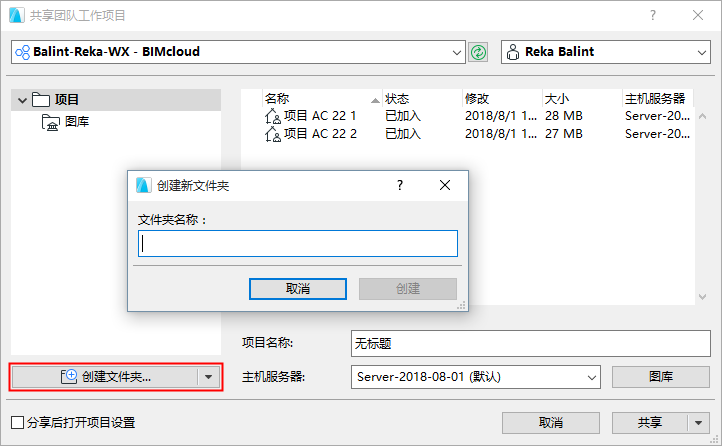Sort list by 名称 column header

coord(322,98)
